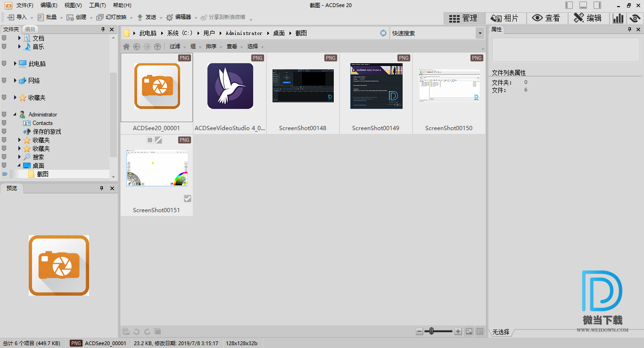Open the 编辑(E) menu
644x348 pixels.
pyautogui.click(x=49, y=5)
